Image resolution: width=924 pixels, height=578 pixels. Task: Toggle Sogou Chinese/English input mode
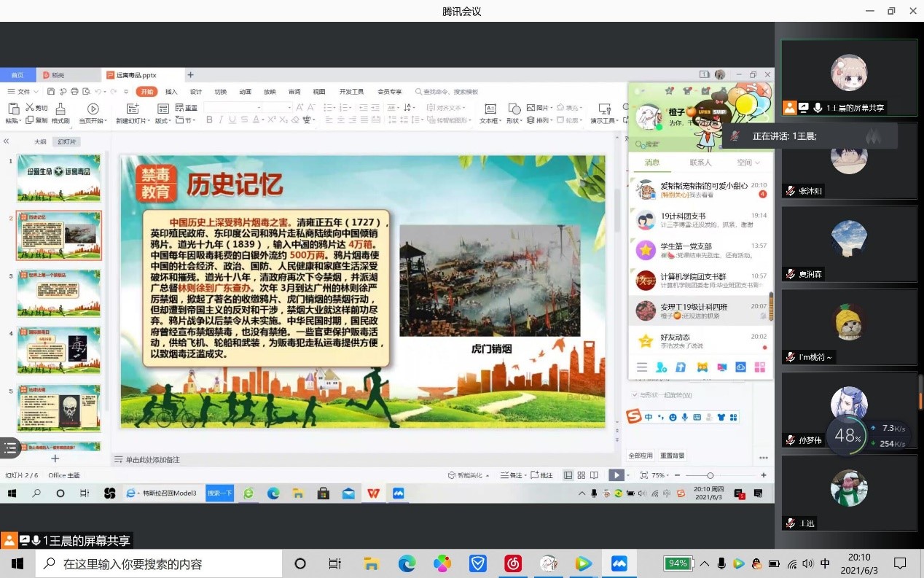pos(649,417)
